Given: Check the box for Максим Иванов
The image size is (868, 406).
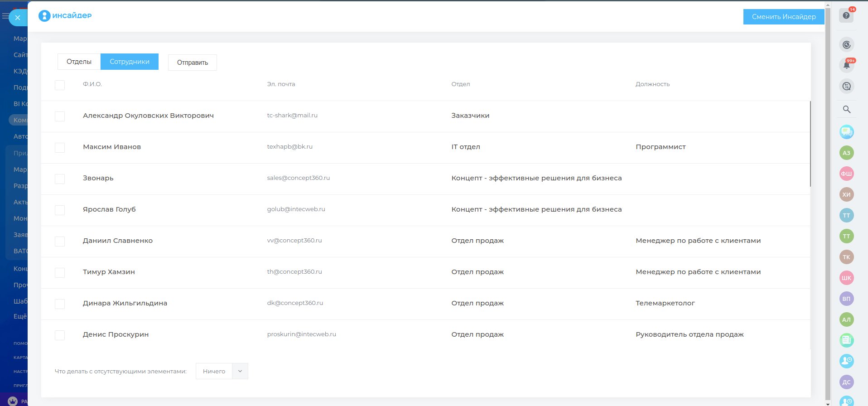Looking at the screenshot, I should pos(60,148).
